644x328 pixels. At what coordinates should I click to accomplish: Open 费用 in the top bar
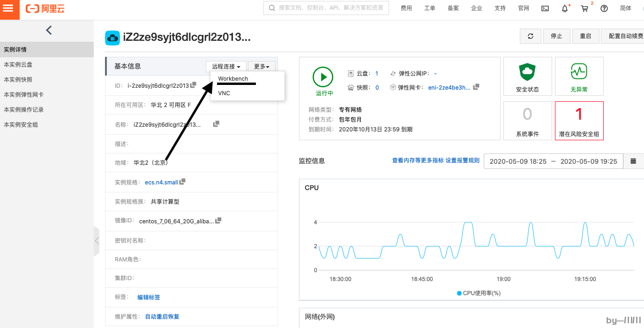click(x=406, y=8)
